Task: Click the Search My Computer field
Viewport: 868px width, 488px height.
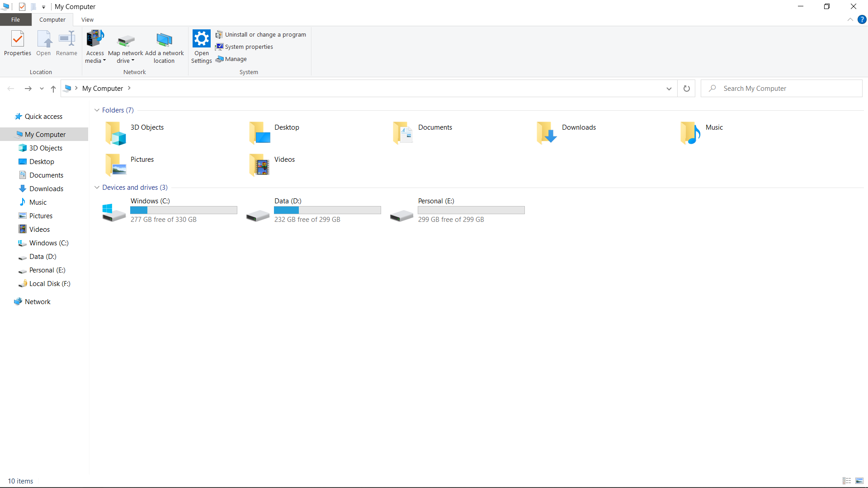Action: click(782, 89)
